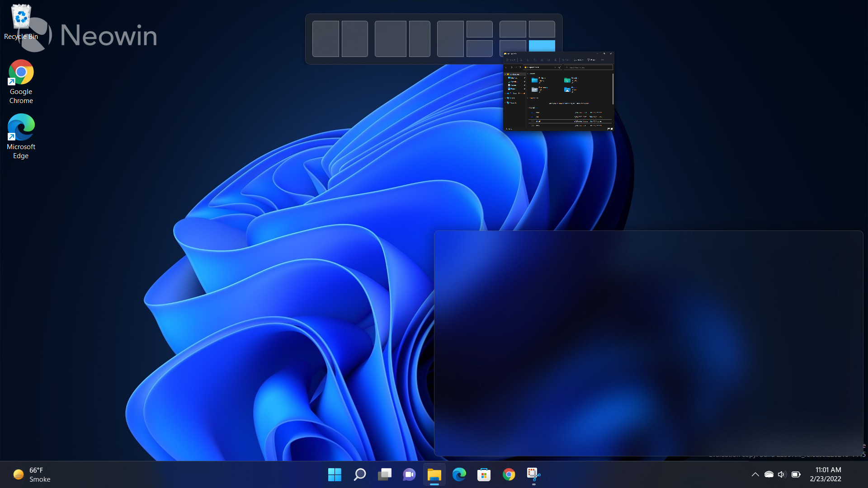Open the clock and date flyout
868x488 pixels.
coord(825,474)
